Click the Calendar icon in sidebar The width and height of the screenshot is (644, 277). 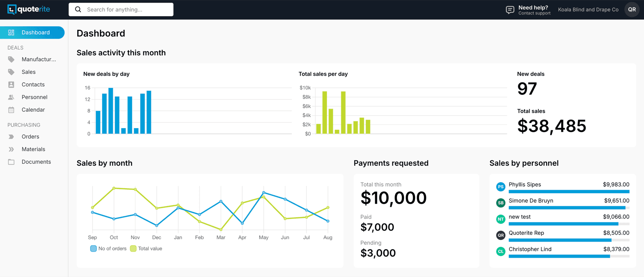pos(11,110)
